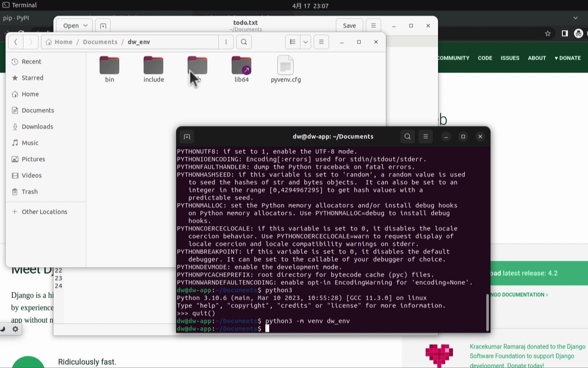Open the Terminal menu in top bar
Image resolution: width=588 pixels, height=368 pixels.
coord(20,5)
